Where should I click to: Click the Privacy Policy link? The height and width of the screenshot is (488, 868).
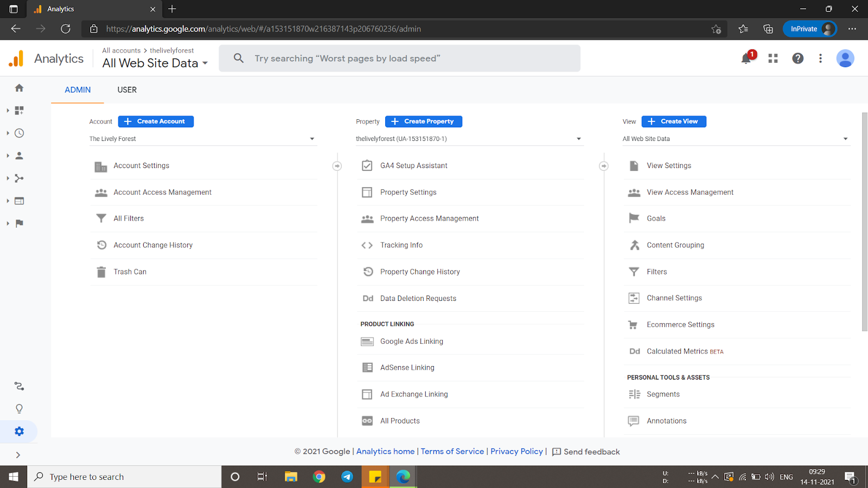point(516,452)
